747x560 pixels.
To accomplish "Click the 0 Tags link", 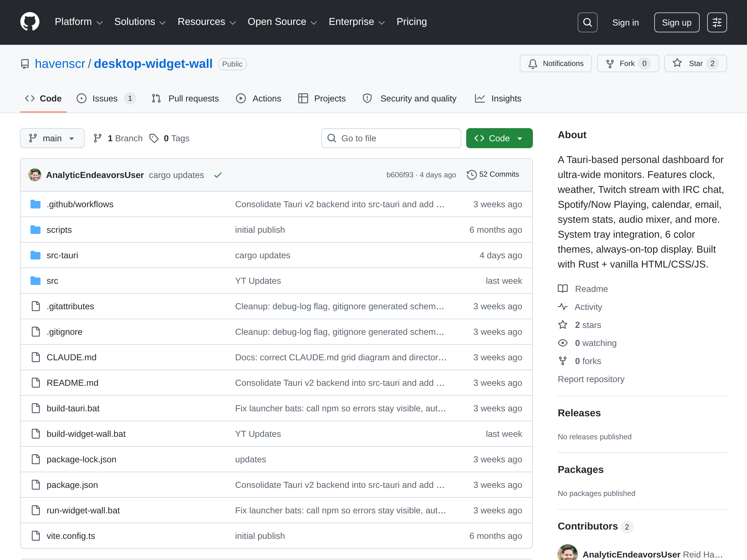I will tap(169, 138).
